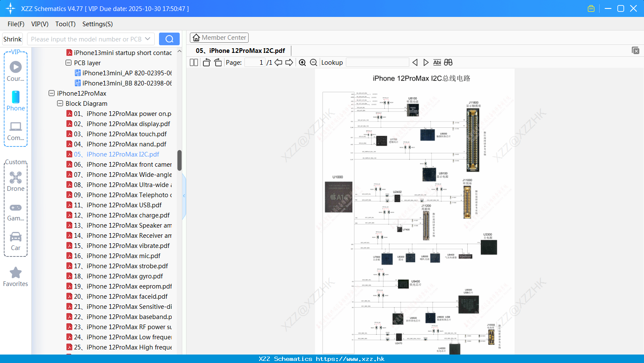This screenshot has width=644, height=363.
Task: Click the binoculars search icon
Action: click(x=448, y=62)
